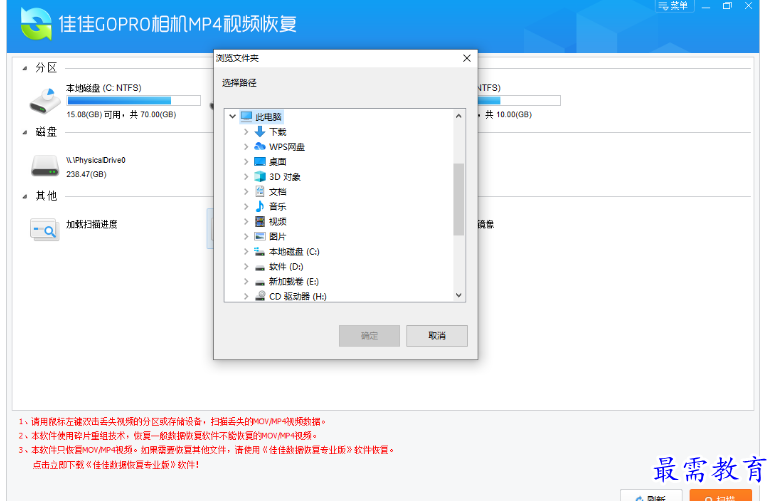
Task: Click the Desktop folder icon in tree
Action: (259, 162)
